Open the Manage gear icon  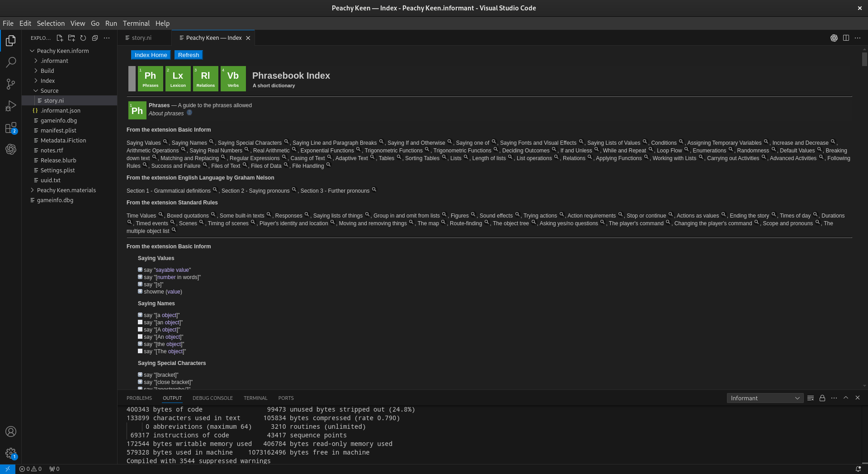(11, 453)
